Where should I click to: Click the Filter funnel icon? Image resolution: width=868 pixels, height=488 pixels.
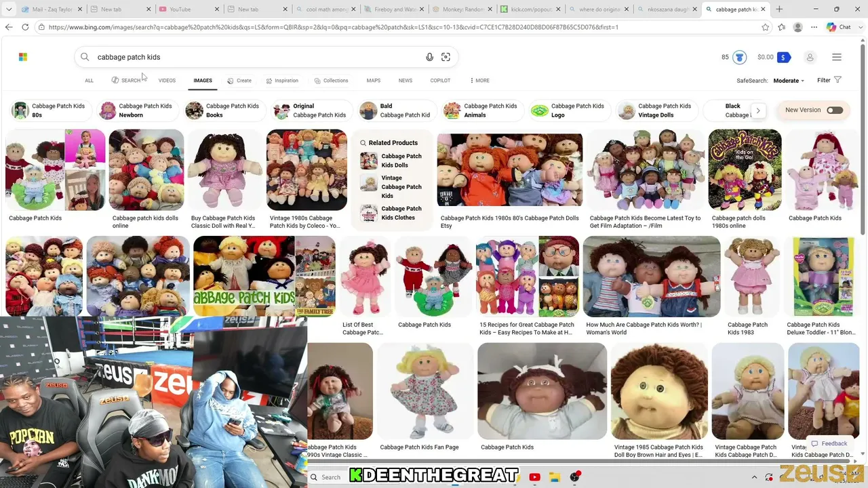[838, 80]
